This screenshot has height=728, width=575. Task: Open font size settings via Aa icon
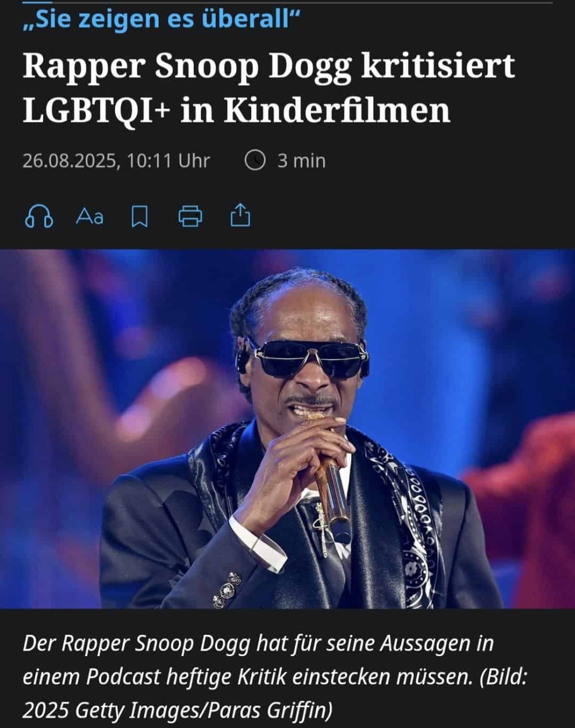pyautogui.click(x=90, y=217)
